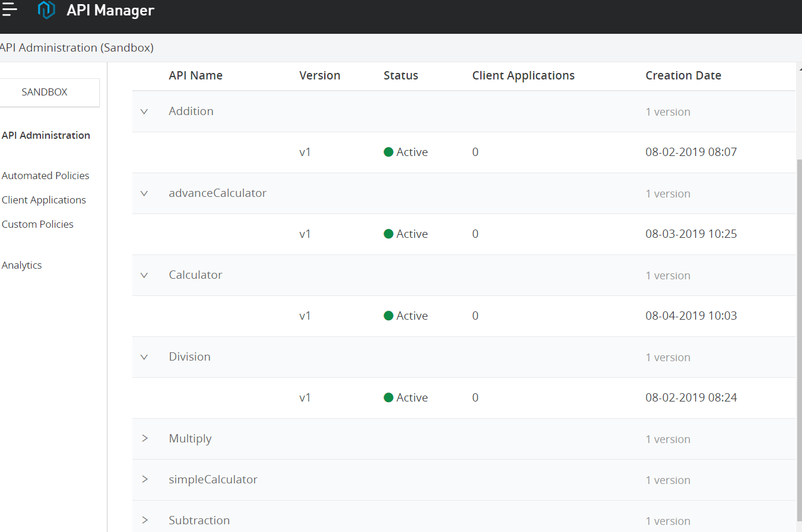Click the API Manager logo
Image resolution: width=802 pixels, height=532 pixels.
(x=46, y=9)
